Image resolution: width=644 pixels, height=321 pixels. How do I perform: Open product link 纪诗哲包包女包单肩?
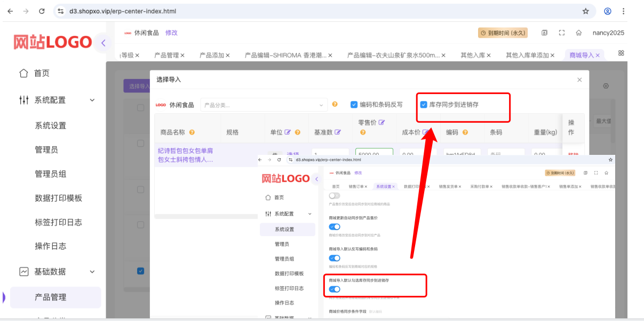185,155
